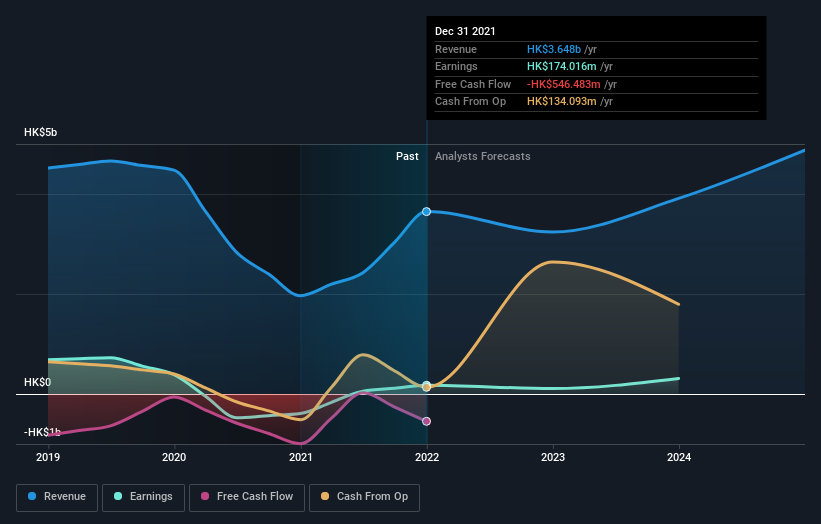821x524 pixels.
Task: Click the Past section label
Action: 407,156
